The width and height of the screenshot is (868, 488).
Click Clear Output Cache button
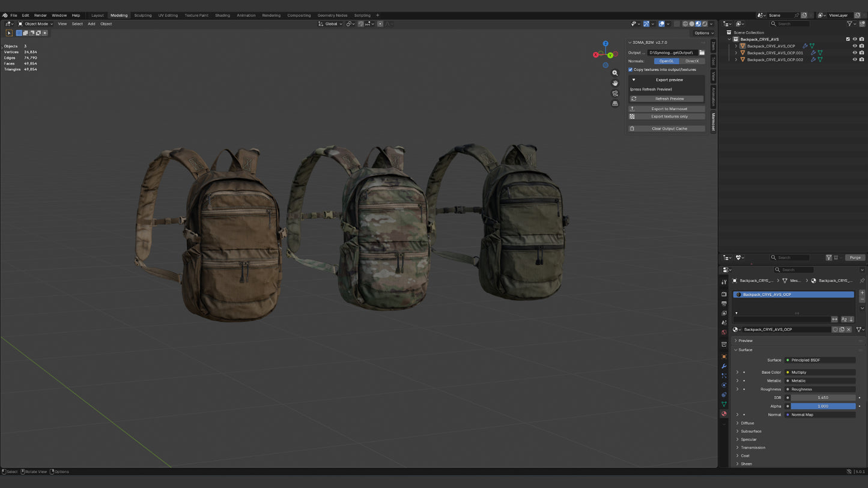(667, 128)
